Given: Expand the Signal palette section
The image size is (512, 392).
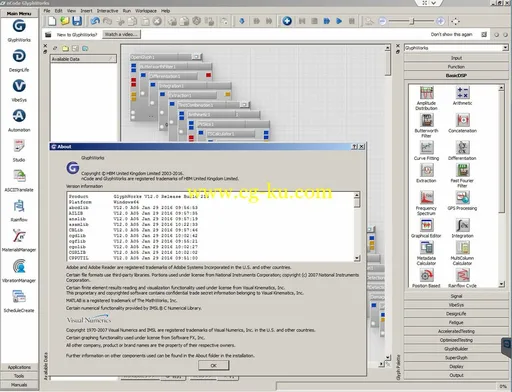Looking at the screenshot, I should 456,296.
